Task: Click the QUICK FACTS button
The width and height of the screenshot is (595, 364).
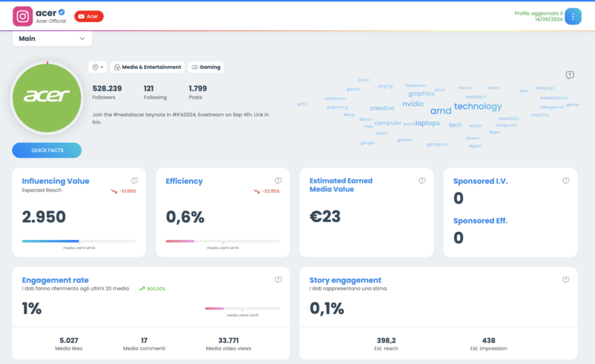Action: (46, 150)
